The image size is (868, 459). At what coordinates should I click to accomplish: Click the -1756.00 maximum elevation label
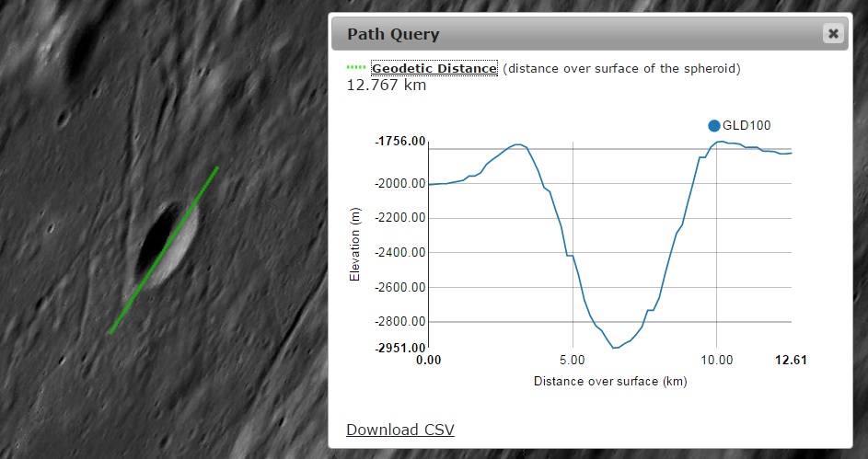pyautogui.click(x=400, y=142)
